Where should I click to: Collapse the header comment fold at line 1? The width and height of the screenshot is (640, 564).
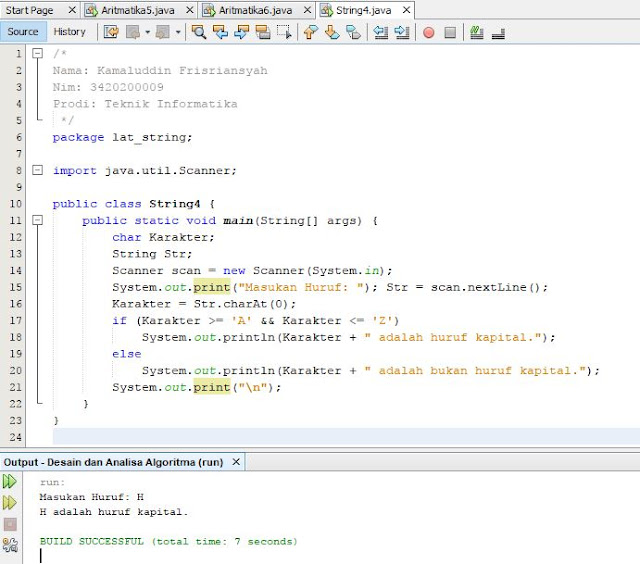click(x=38, y=53)
